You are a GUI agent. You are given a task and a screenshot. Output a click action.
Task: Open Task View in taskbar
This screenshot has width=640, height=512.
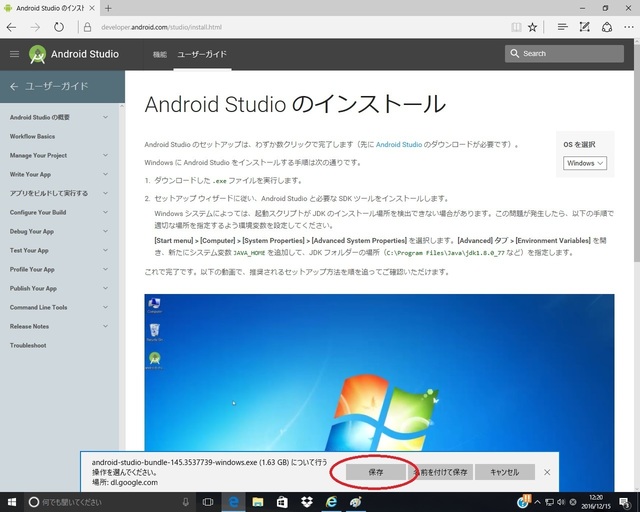(208, 502)
